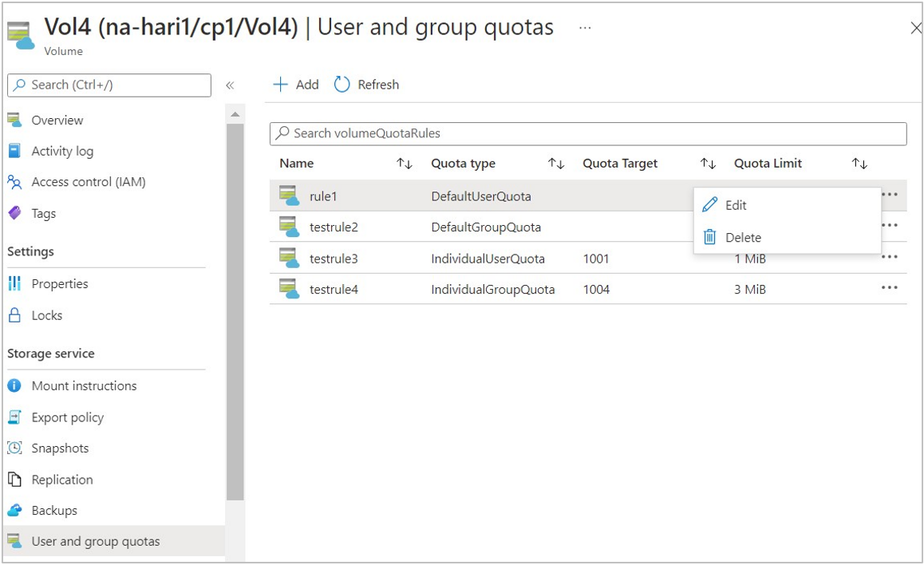
Task: Sort by the Quota Limit column arrows
Action: point(859,164)
